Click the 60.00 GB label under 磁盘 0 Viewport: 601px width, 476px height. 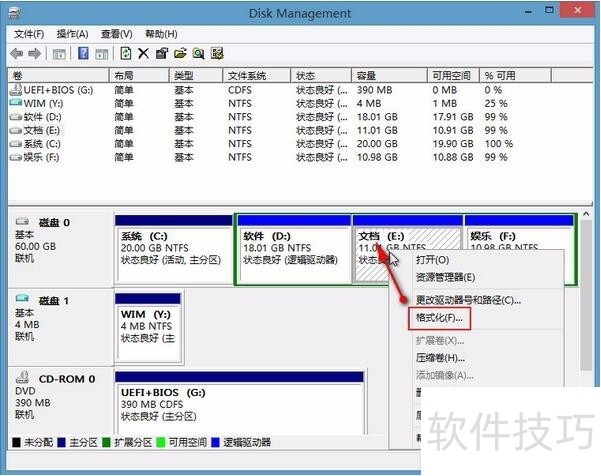tap(36, 246)
